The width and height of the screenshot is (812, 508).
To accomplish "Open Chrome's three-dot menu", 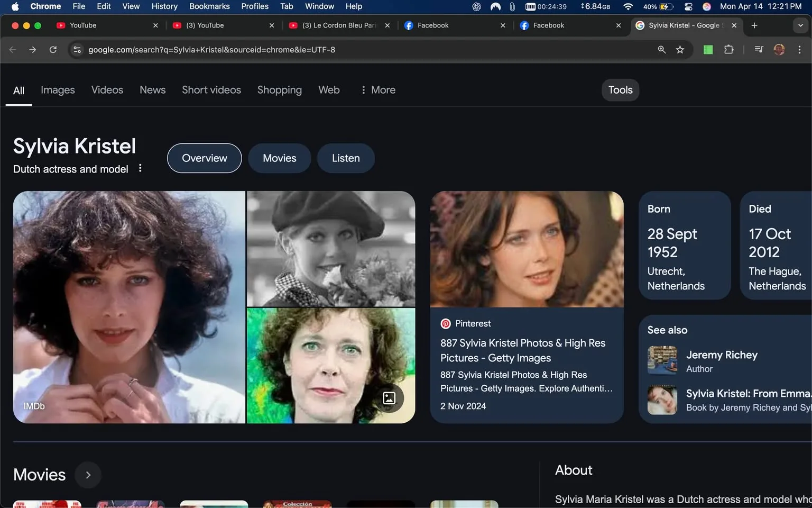I will click(799, 50).
